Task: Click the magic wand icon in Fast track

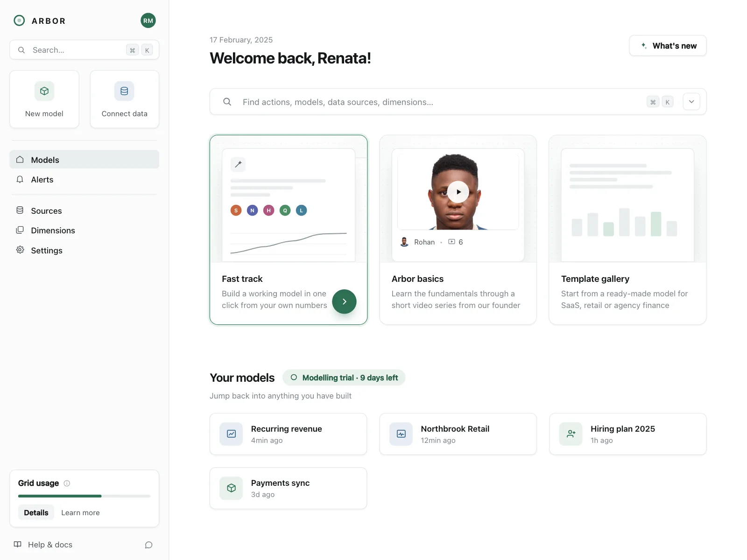Action: click(x=238, y=164)
